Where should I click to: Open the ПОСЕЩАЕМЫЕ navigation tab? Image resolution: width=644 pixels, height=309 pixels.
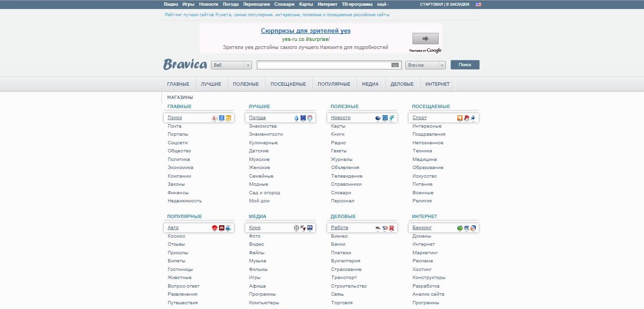click(x=288, y=84)
